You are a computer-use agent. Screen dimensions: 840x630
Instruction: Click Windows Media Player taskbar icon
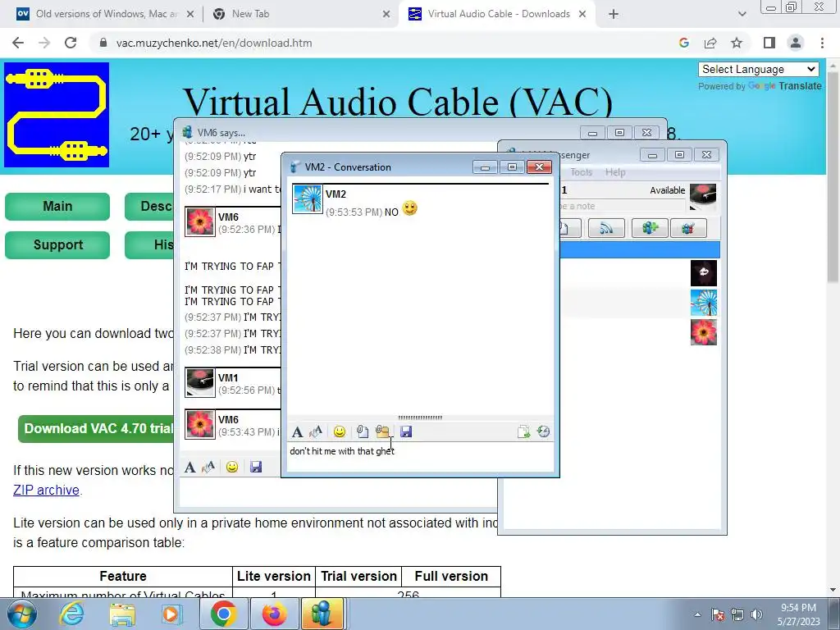(171, 614)
